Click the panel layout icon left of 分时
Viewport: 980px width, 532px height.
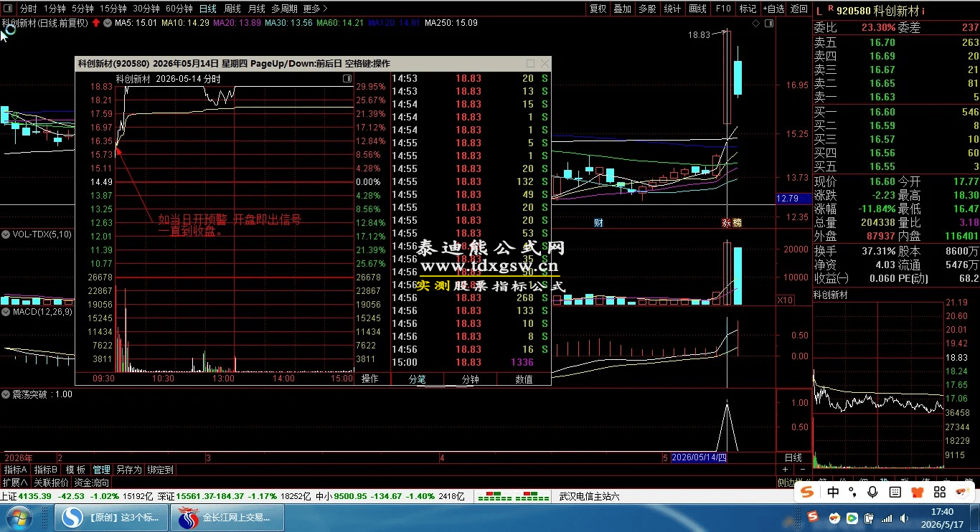[x=8, y=9]
